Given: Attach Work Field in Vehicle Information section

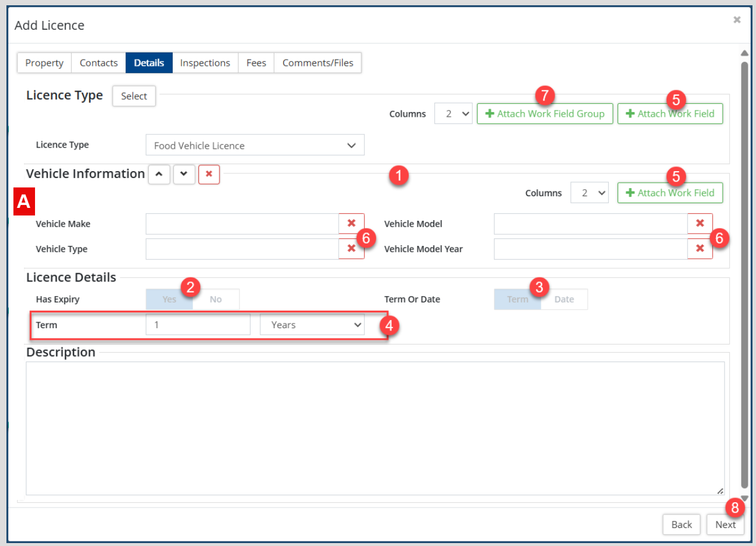Looking at the screenshot, I should [x=670, y=193].
